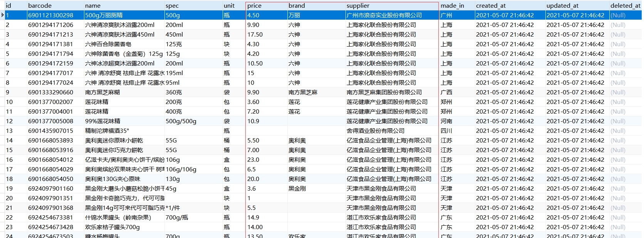
Task: Click barcode cell 6901294171206
Action: click(x=55, y=25)
